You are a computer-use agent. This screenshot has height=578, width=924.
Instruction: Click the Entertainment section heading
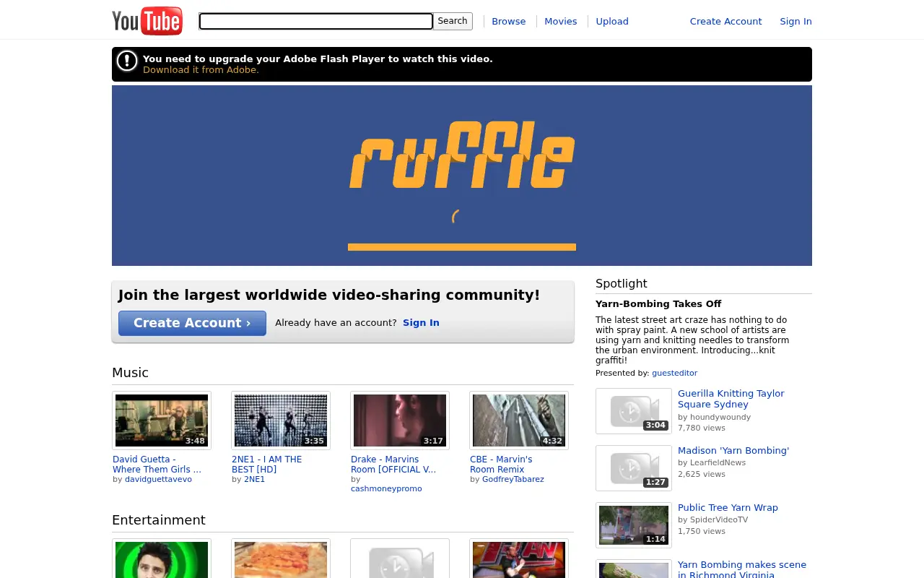click(159, 520)
